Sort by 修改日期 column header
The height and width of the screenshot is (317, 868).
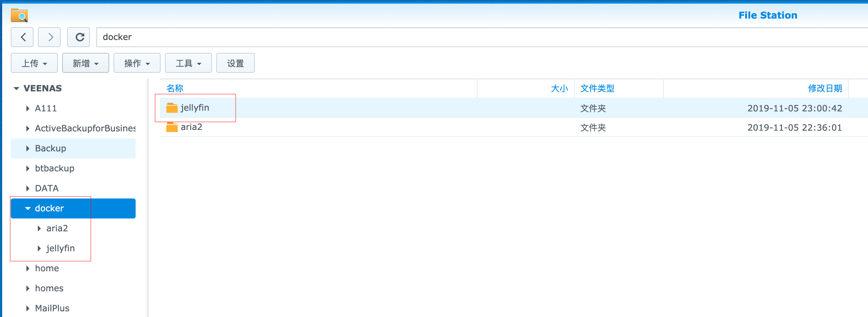point(825,89)
